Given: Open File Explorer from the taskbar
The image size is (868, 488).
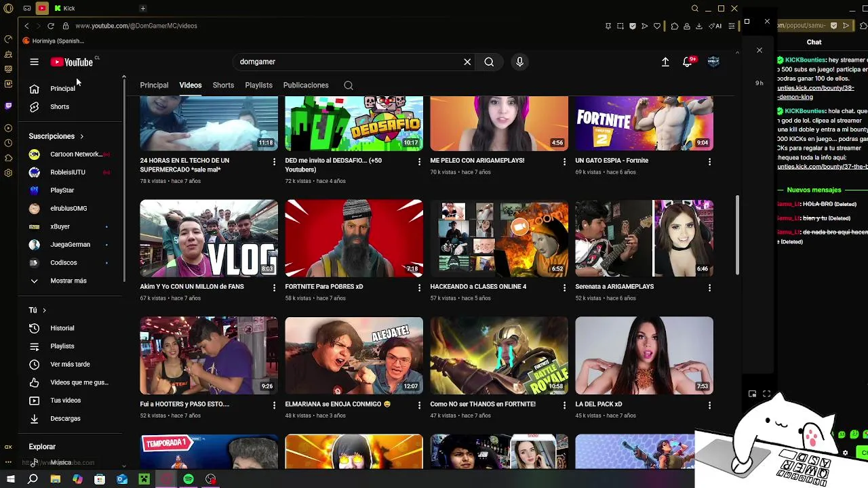Looking at the screenshot, I should coord(56,479).
